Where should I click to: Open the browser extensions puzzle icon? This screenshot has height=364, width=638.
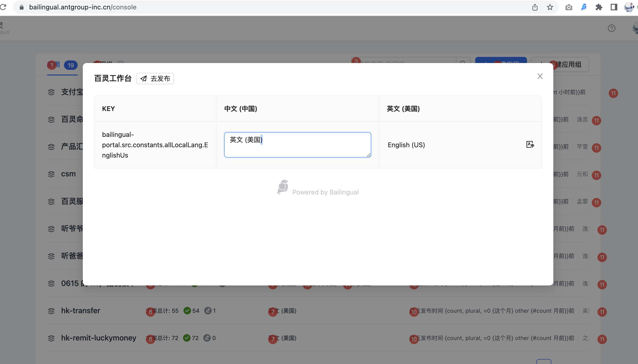tap(599, 7)
